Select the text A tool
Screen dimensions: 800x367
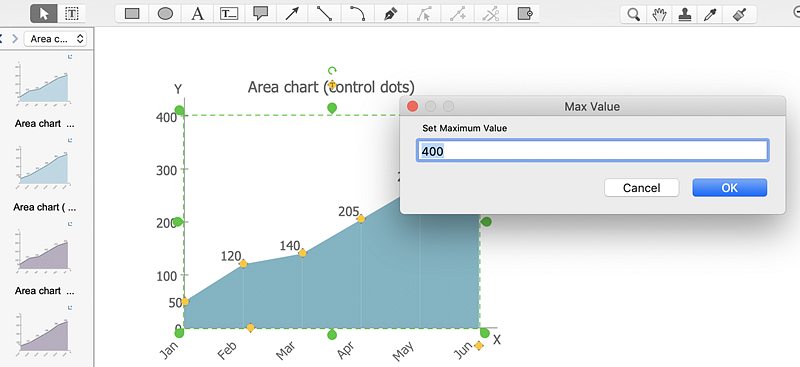tap(197, 14)
